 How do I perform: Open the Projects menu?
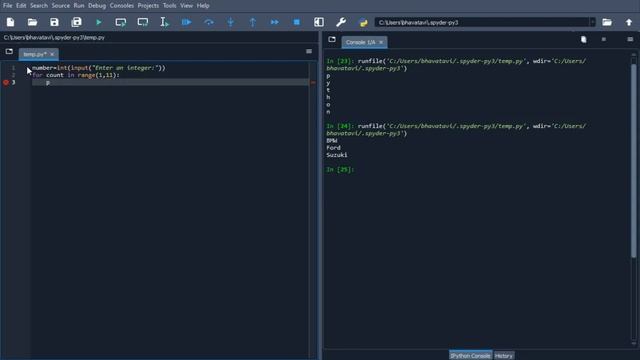coord(148,6)
